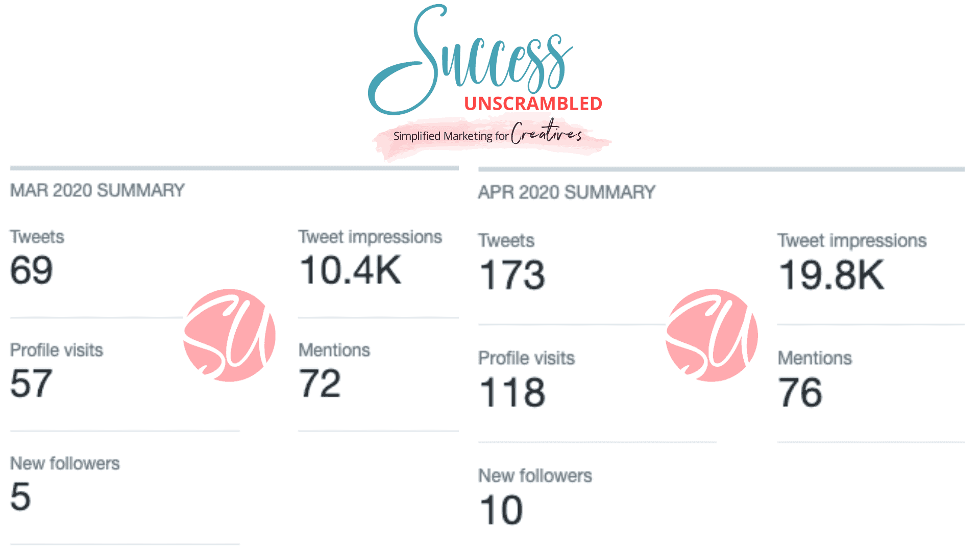Image resolution: width=980 pixels, height=551 pixels.
Task: Open the March Tweets count of 69
Action: (x=32, y=270)
